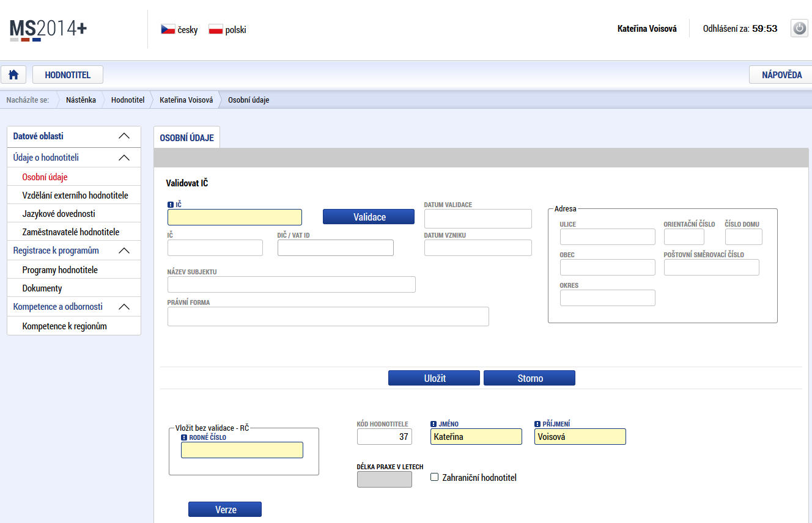Screen dimensions: 812x523
Task: Collapse the Registrace k programům section
Action: (124, 251)
